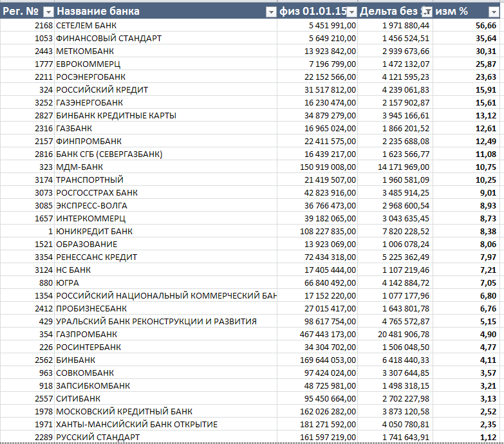The image size is (504, 444).
Task: Select the Рег. № header cell
Action: [27, 11]
